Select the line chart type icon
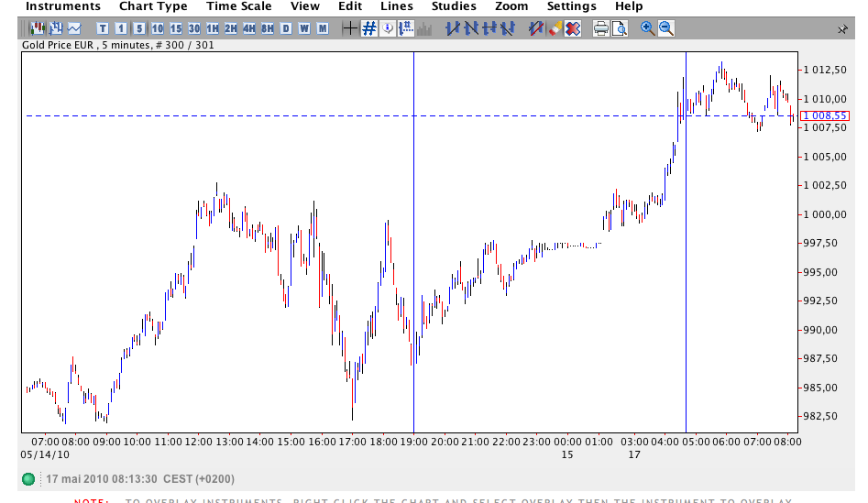868x503 pixels. click(73, 28)
